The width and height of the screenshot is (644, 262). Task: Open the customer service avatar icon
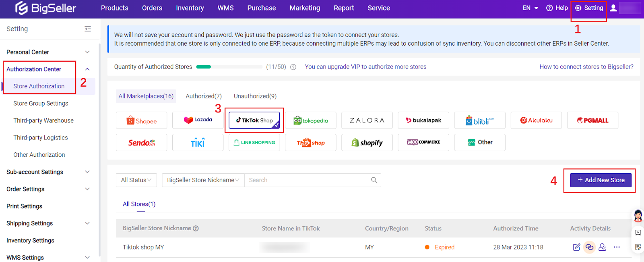pyautogui.click(x=638, y=216)
